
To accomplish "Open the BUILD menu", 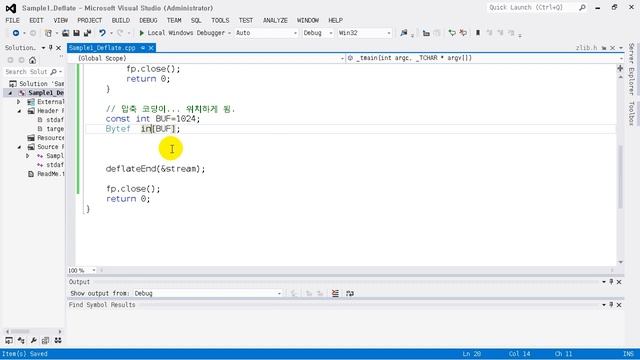I will tap(120, 20).
